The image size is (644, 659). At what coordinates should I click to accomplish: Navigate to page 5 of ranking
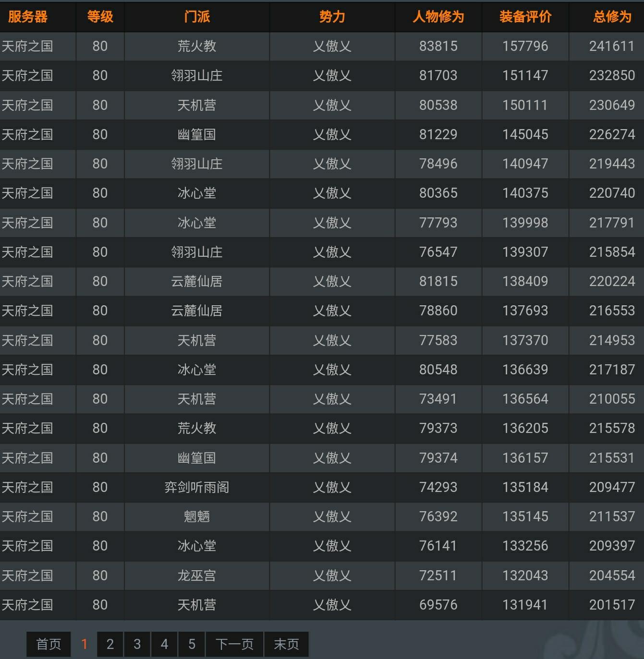click(x=192, y=644)
